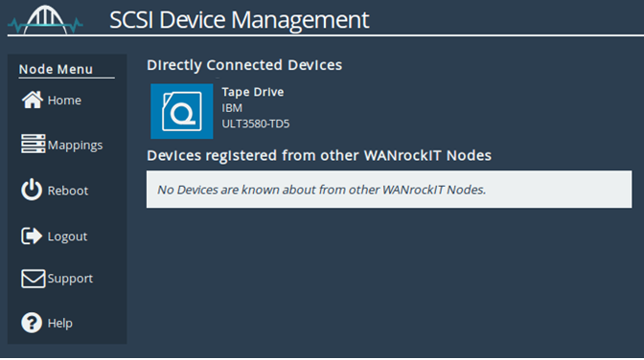The image size is (644, 360).
Task: Click the Node Menu heading
Action: point(56,69)
